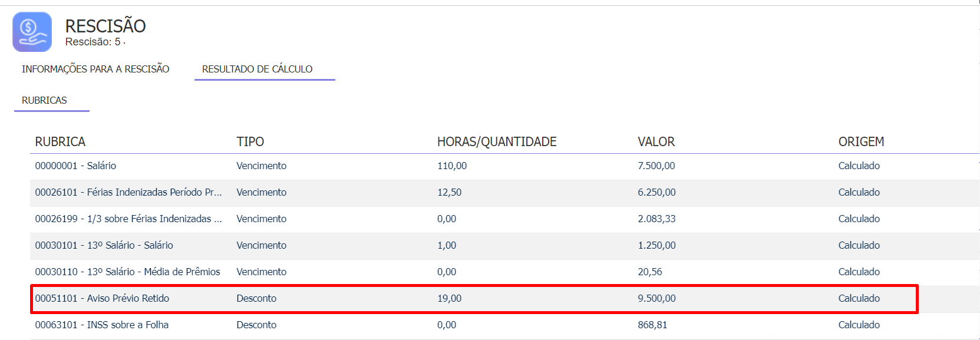
Task: Select the INSS sobre a Folha row
Action: pos(504,325)
